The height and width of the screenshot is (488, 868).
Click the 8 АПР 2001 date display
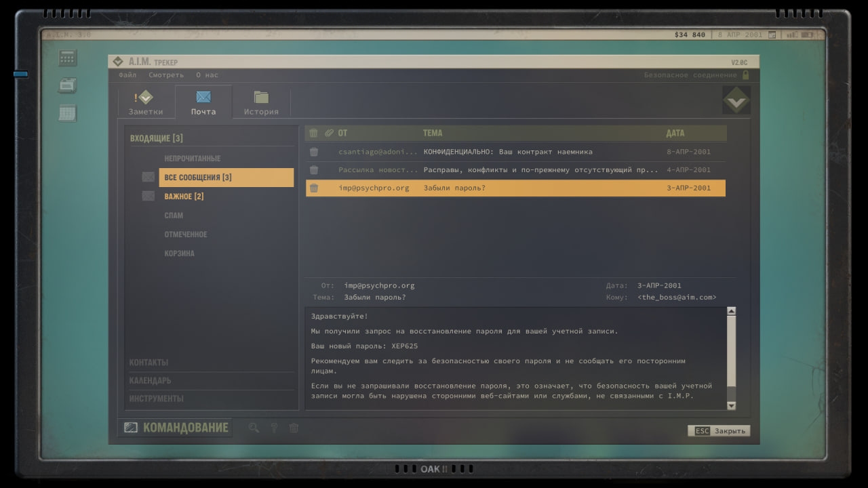(741, 35)
